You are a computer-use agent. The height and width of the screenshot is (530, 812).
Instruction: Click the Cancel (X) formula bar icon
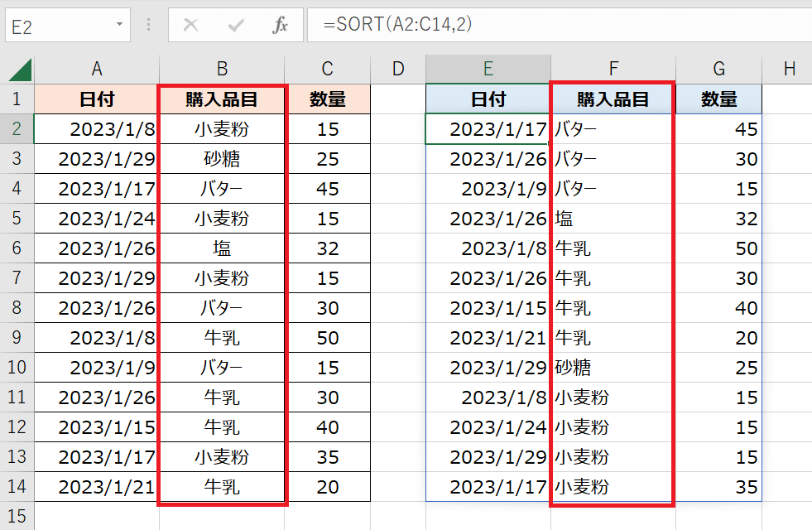pos(191,26)
